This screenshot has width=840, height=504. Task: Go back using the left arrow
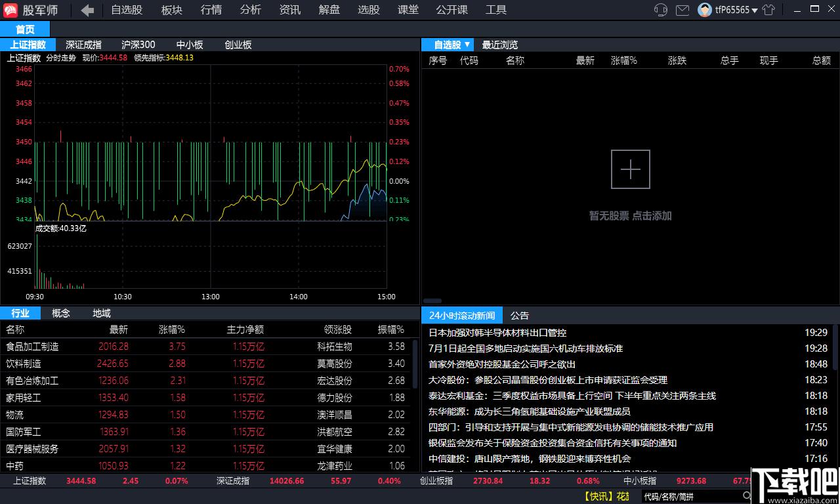(x=87, y=10)
